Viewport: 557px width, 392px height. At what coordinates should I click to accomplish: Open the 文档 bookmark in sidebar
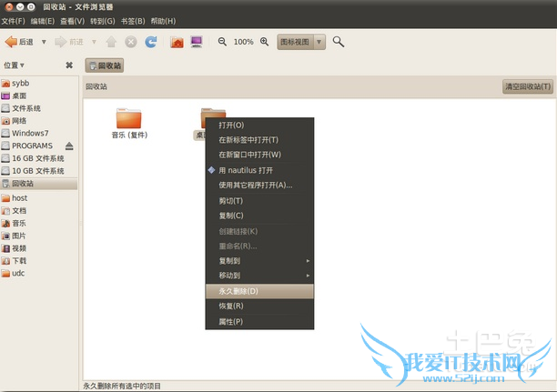click(39, 211)
